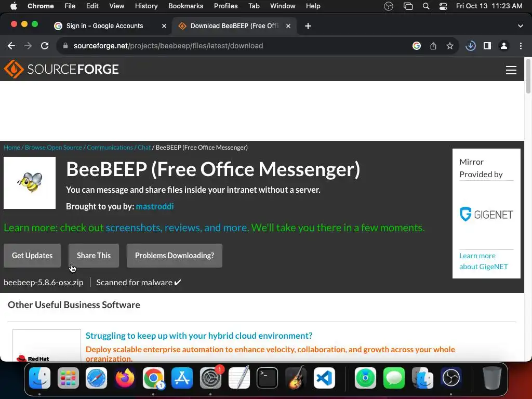Expand the tab search dropdown arrow
The image size is (532, 399).
pos(521,26)
